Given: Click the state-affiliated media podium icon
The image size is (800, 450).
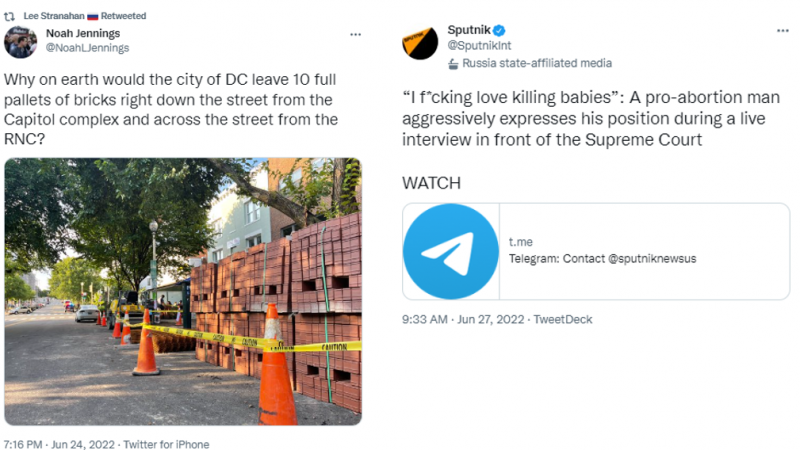Looking at the screenshot, I should (x=453, y=64).
